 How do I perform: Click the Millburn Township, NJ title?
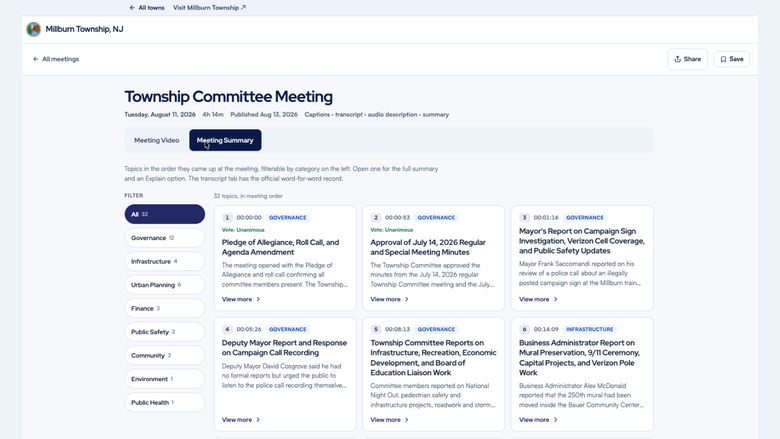click(x=85, y=29)
